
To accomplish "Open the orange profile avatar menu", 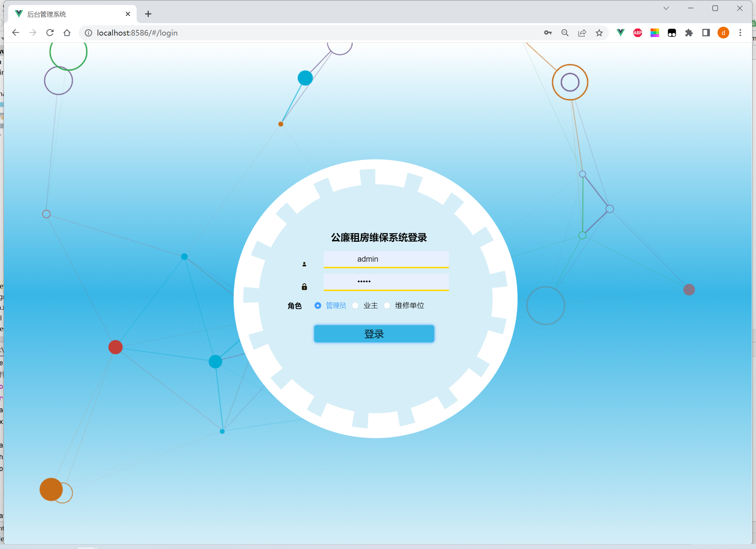I will coord(723,33).
